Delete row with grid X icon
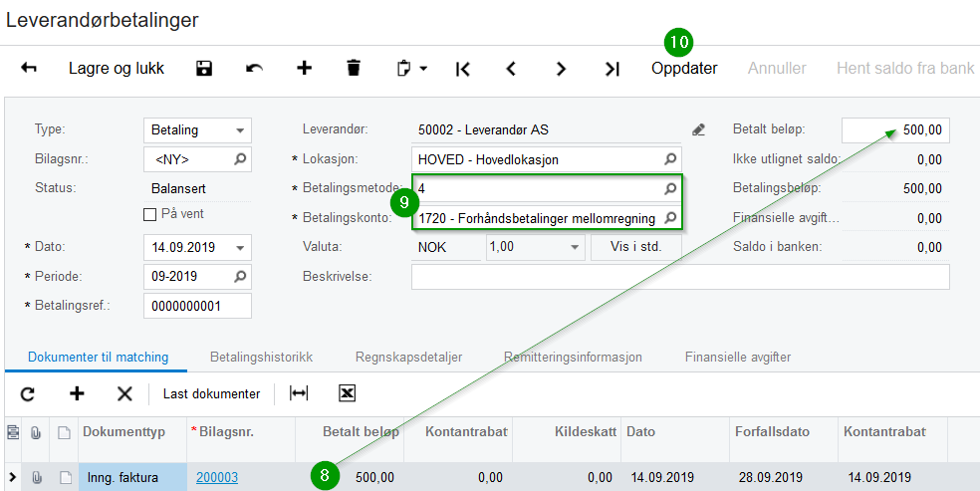This screenshot has width=980, height=491. [x=125, y=393]
